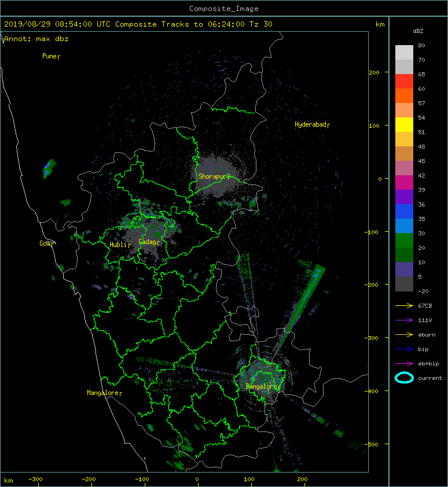Pick the yellow 54 dBZ color swatch
The height and width of the screenshot is (487, 448).
(404, 125)
